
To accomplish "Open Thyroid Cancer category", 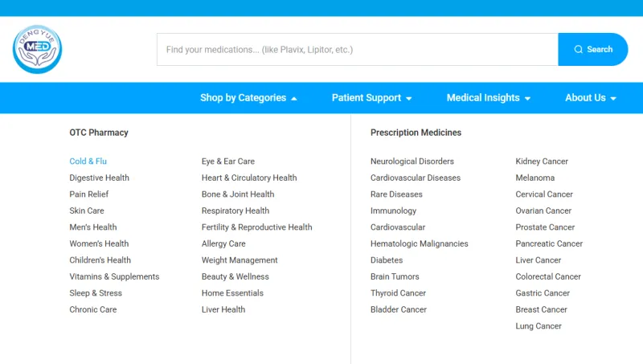I will pyautogui.click(x=398, y=293).
